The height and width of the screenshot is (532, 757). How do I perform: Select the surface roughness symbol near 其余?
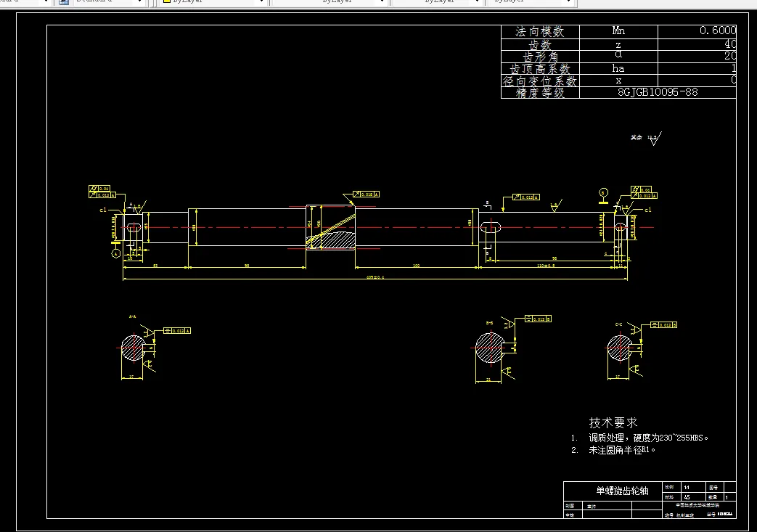tap(655, 139)
